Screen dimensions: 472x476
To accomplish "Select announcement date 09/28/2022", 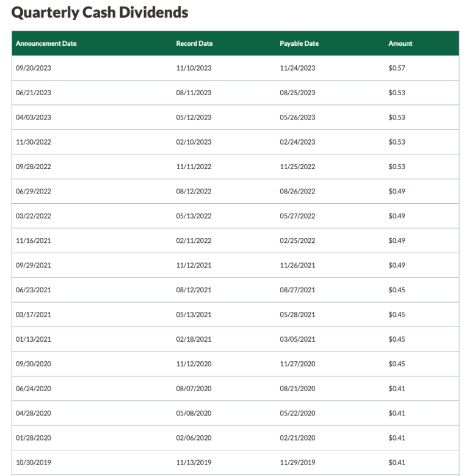I will click(x=34, y=167).
